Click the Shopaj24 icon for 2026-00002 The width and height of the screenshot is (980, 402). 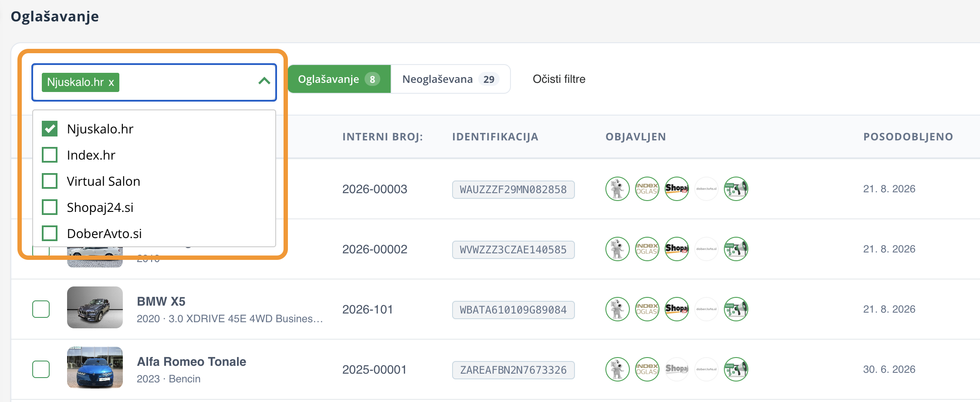pos(676,249)
